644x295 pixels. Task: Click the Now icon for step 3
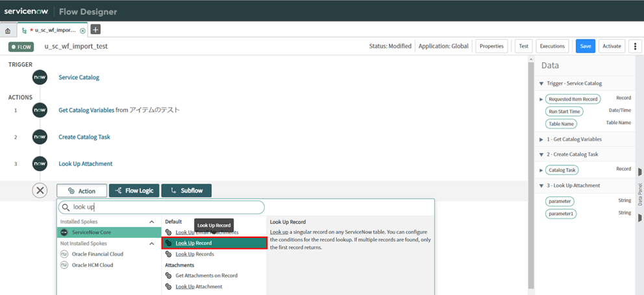[x=40, y=163]
